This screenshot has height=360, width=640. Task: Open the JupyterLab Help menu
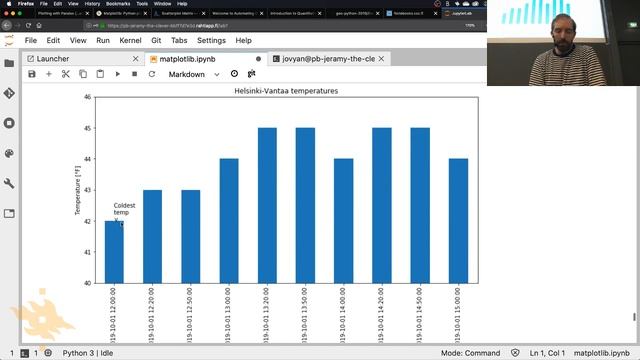(x=243, y=40)
